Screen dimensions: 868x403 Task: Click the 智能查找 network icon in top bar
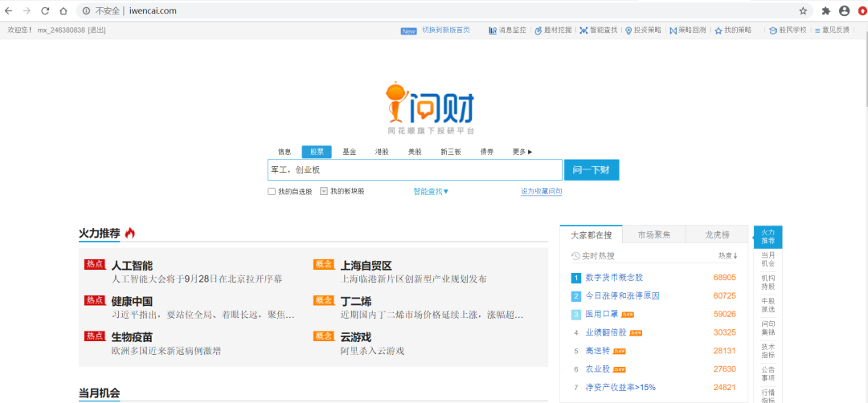(x=583, y=31)
